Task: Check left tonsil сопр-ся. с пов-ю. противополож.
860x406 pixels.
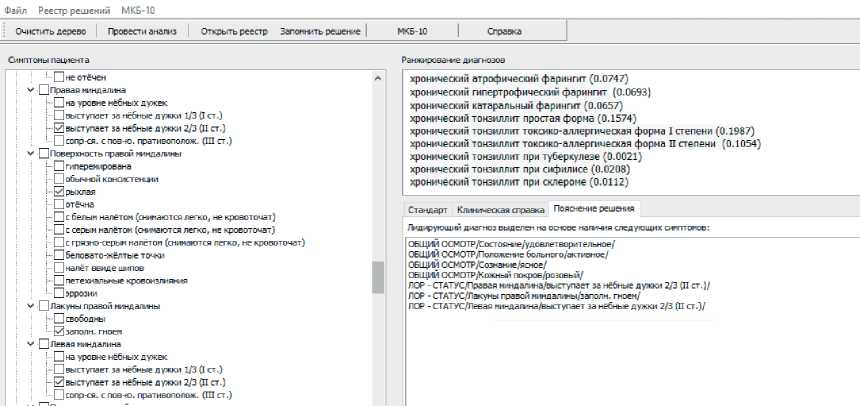Action: (x=59, y=395)
